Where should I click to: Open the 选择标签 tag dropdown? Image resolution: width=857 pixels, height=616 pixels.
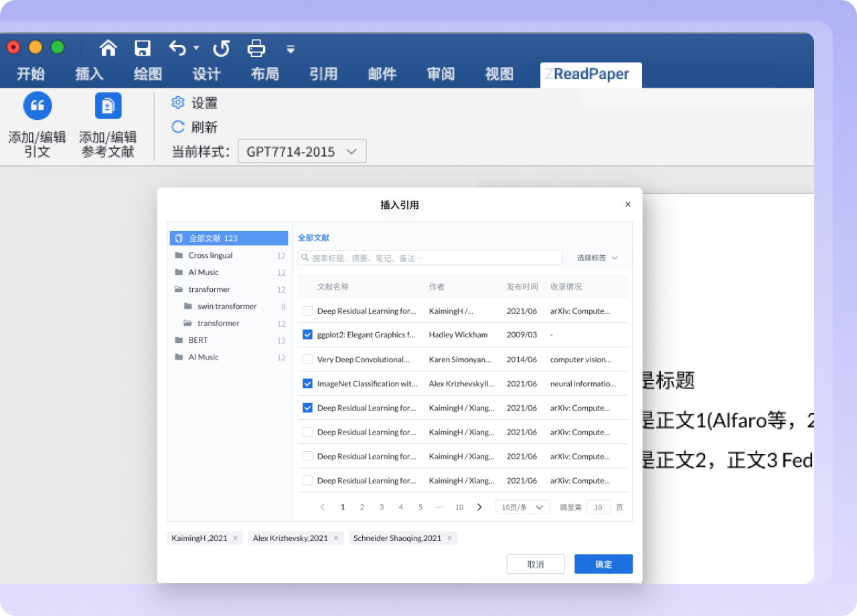(595, 257)
